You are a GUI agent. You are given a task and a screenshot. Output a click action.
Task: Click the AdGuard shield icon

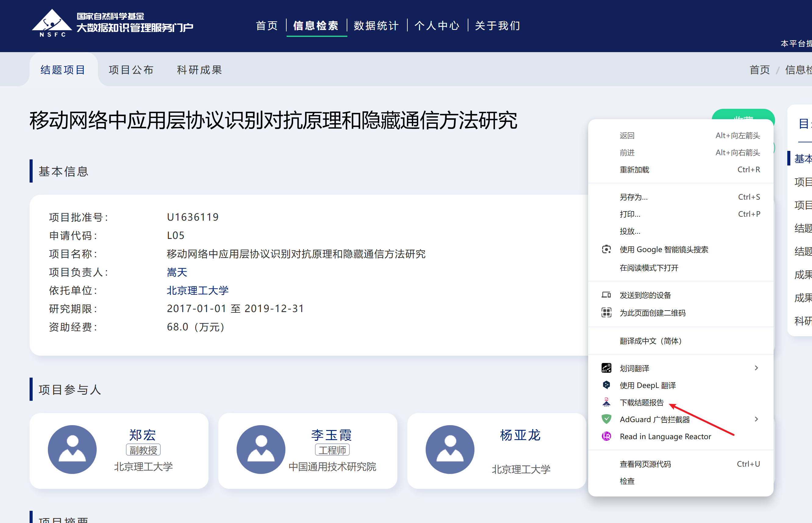(606, 419)
